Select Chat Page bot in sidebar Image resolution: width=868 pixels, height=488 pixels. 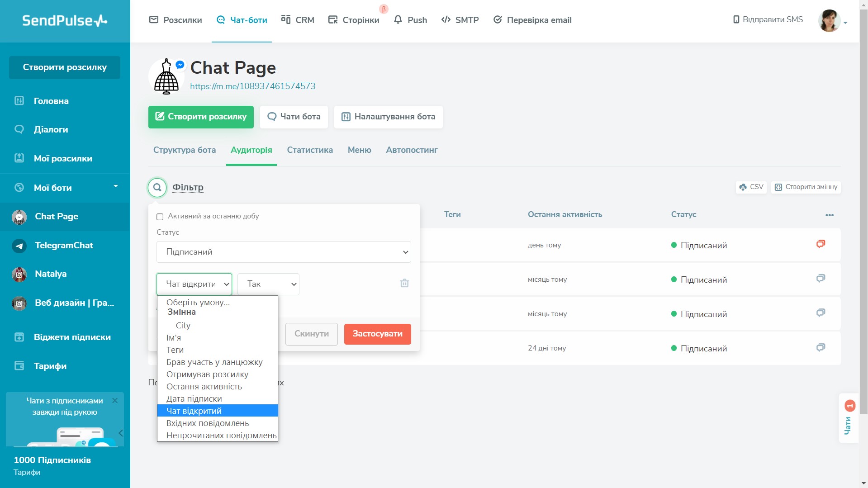click(57, 216)
